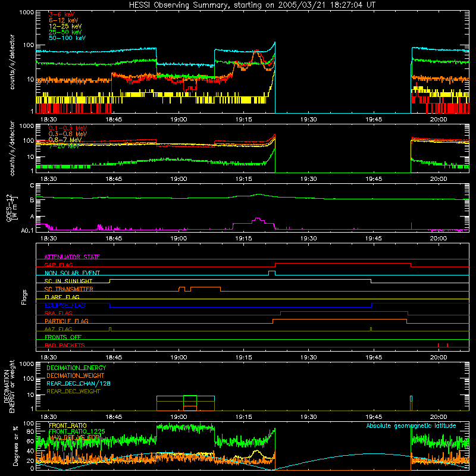Click the 'DECIMATION ENERGY or weight' axis label
The height and width of the screenshot is (476, 476).
coord(9,386)
